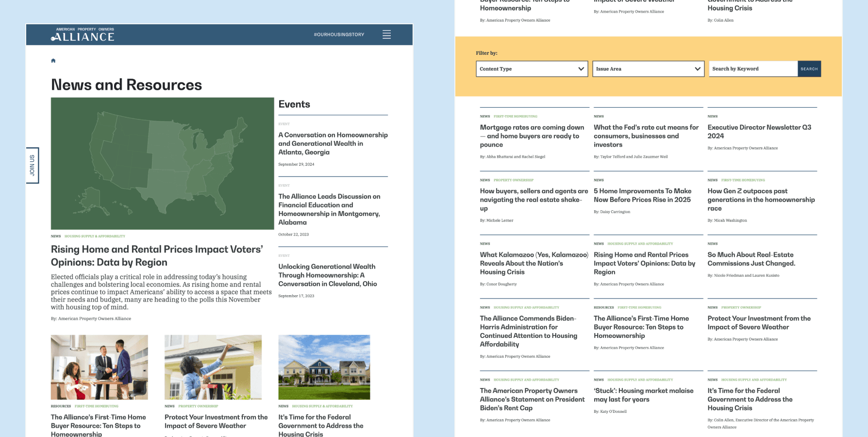Open Statement on President Biden's Rent Cap

pyautogui.click(x=533, y=400)
